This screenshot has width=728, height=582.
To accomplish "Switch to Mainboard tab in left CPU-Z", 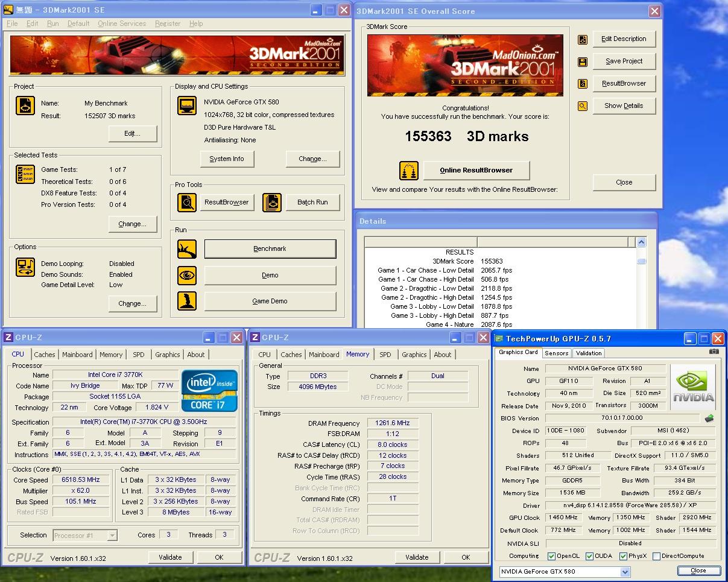I will [x=77, y=355].
